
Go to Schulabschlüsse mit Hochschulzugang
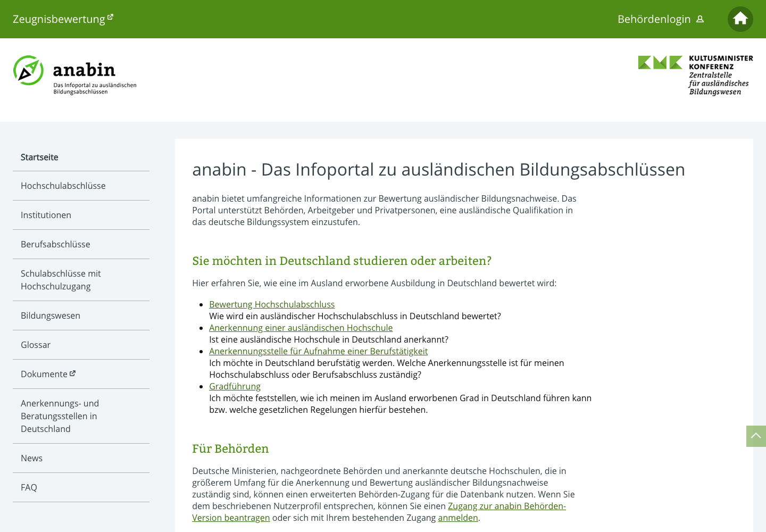(x=81, y=280)
